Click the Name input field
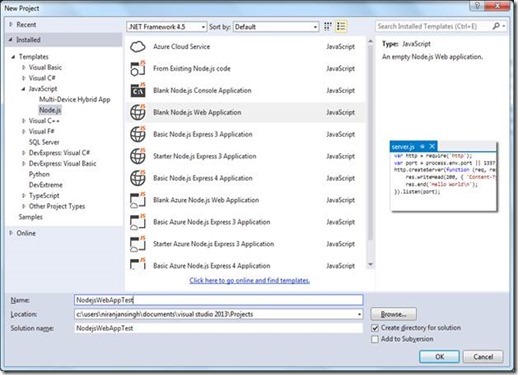518x375 pixels. [x=219, y=300]
